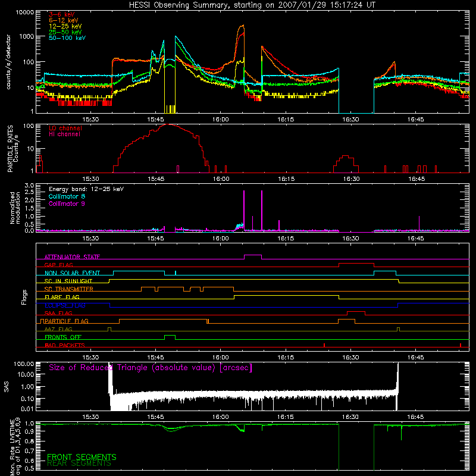
Task: Click the Mon. Rate LIVETIME axis label
Action: tap(15, 447)
